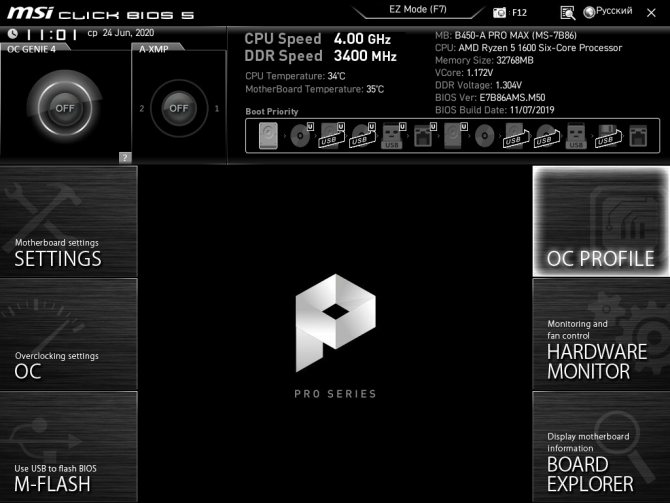The image size is (670, 503).
Task: Select the first optical disc boot device icon
Action: point(299,137)
